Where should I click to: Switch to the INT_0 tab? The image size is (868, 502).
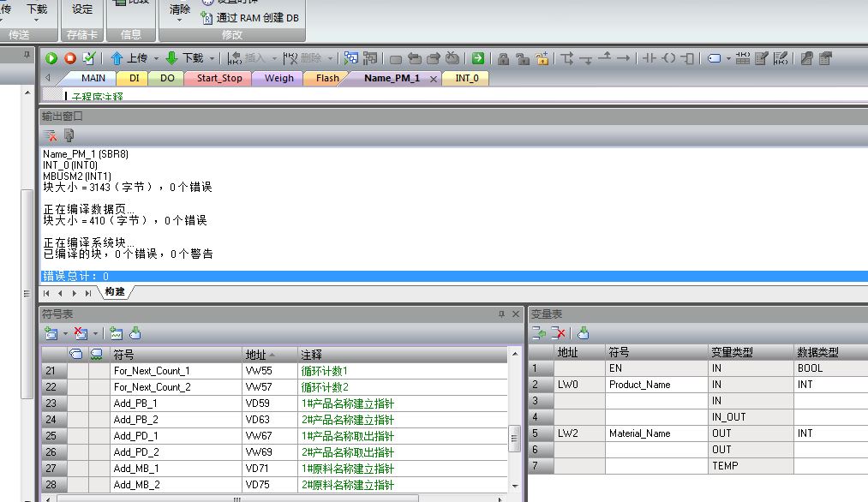[x=467, y=79]
